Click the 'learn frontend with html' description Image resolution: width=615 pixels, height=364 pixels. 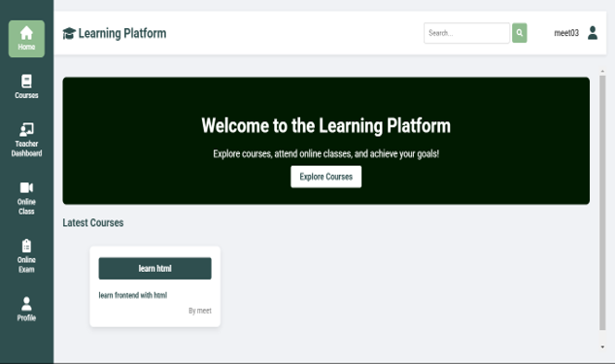(x=133, y=295)
